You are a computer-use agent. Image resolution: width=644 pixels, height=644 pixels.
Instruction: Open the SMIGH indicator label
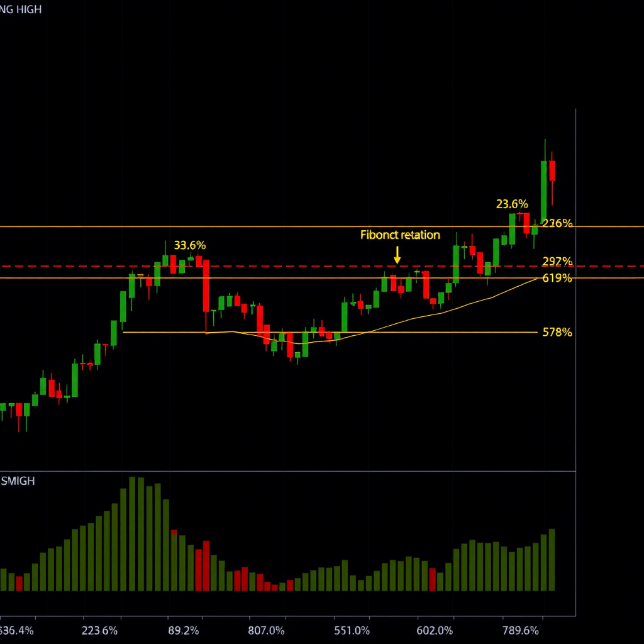[x=18, y=481]
